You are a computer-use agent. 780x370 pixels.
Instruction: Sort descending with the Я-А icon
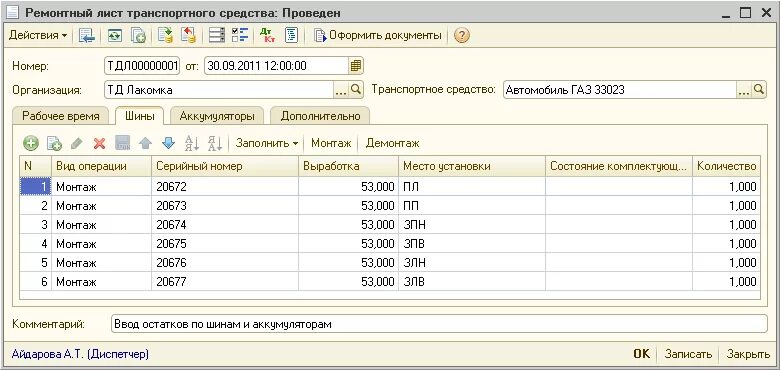tap(215, 144)
